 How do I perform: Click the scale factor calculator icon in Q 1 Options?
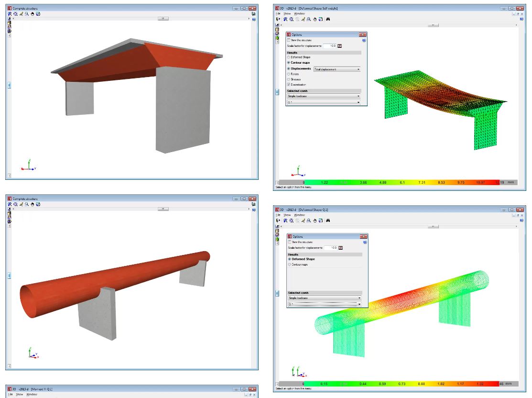[x=340, y=248]
